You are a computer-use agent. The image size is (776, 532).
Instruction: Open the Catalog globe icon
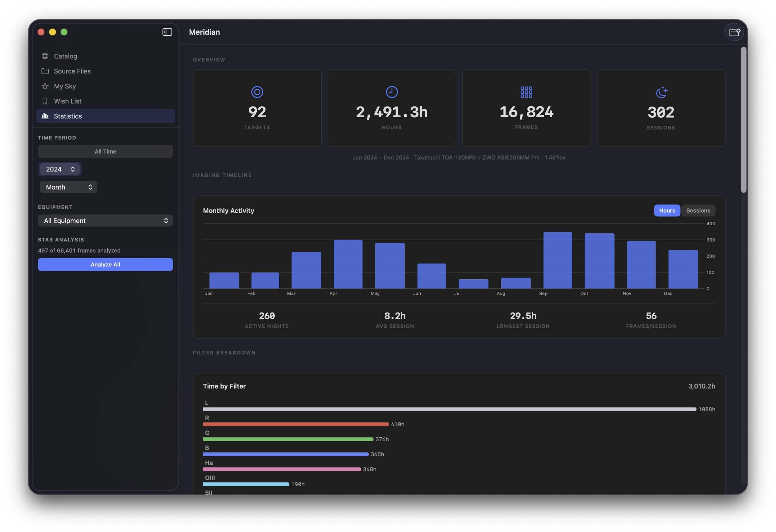pos(45,56)
